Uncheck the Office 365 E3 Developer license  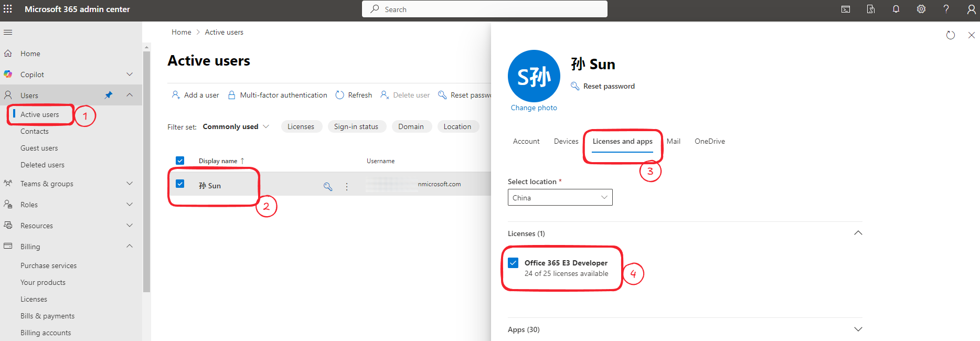click(x=513, y=263)
